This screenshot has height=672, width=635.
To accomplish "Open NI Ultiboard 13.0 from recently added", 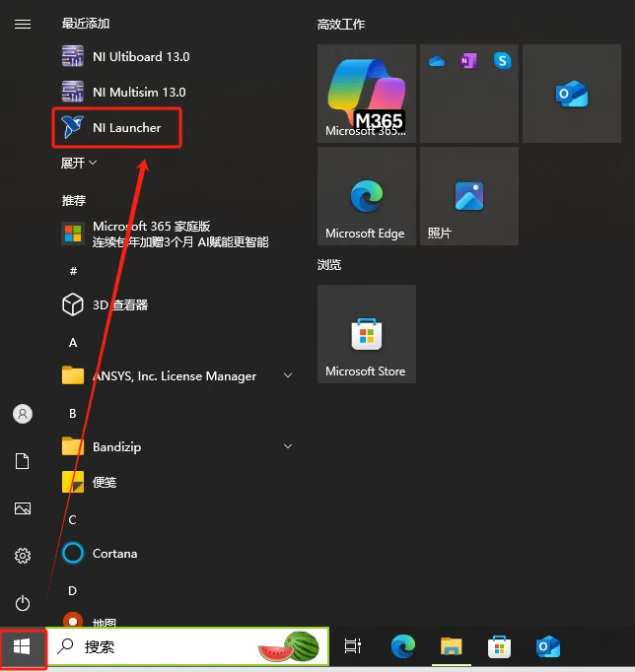I will (125, 56).
